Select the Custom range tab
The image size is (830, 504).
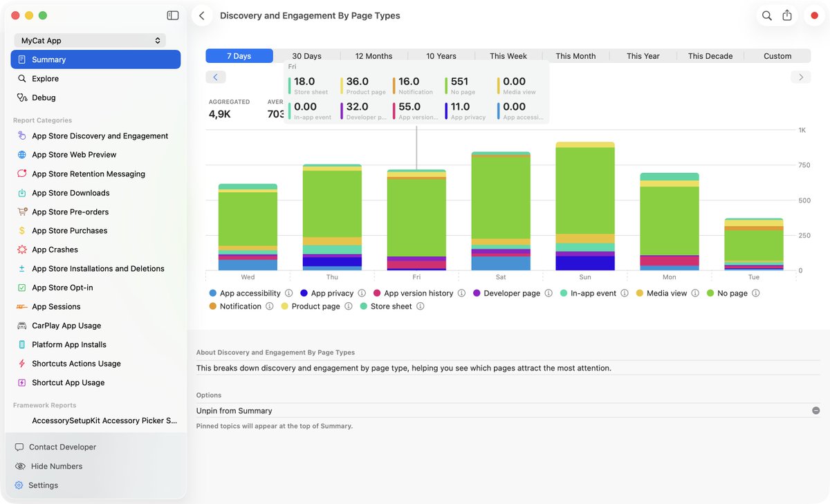[x=777, y=56]
